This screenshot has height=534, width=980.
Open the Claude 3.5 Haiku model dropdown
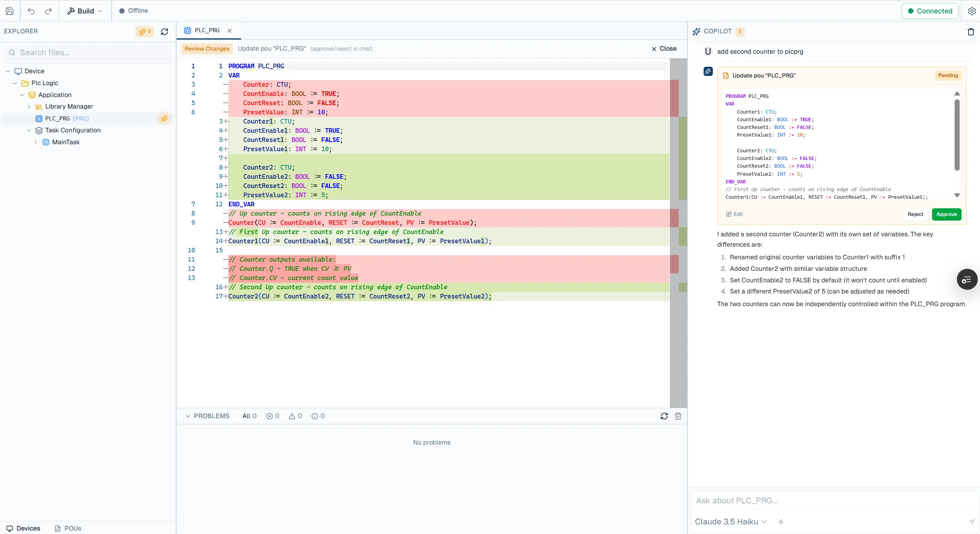[x=730, y=521]
